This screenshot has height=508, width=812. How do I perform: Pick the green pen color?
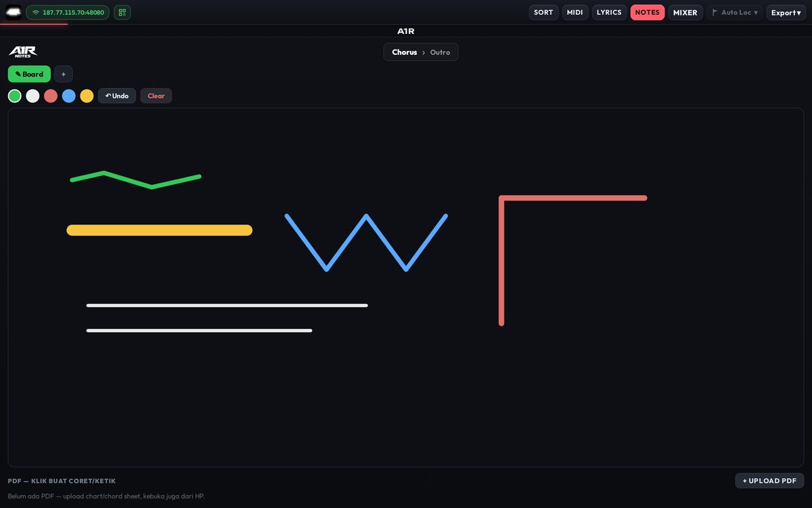coord(15,96)
